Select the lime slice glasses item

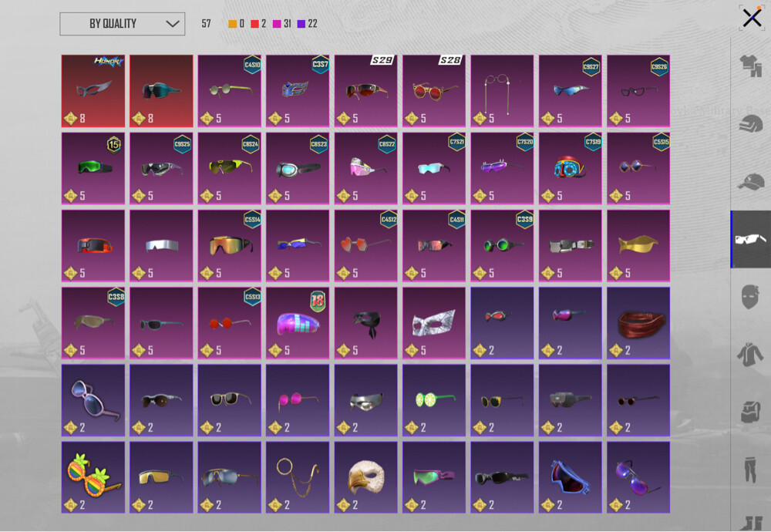[x=434, y=400]
